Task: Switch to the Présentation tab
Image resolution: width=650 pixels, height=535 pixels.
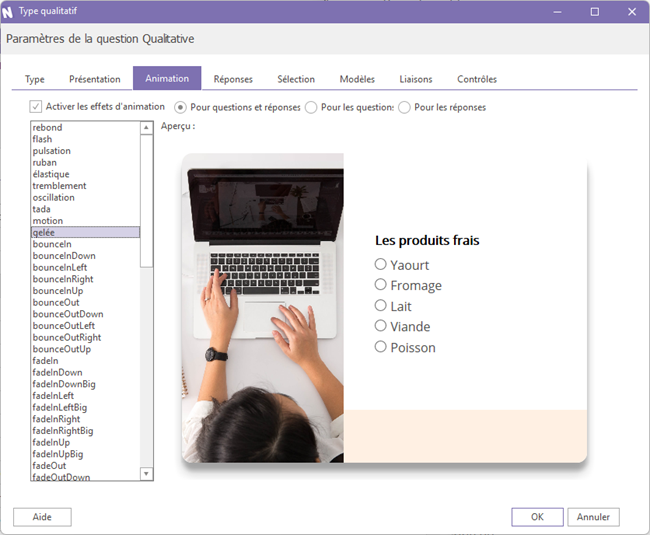Action: pyautogui.click(x=95, y=79)
